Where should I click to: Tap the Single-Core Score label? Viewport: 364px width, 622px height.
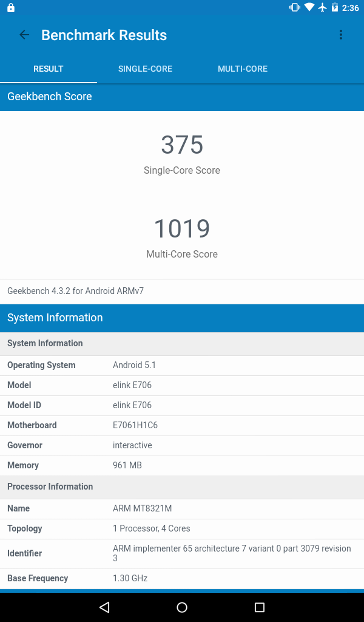(182, 171)
